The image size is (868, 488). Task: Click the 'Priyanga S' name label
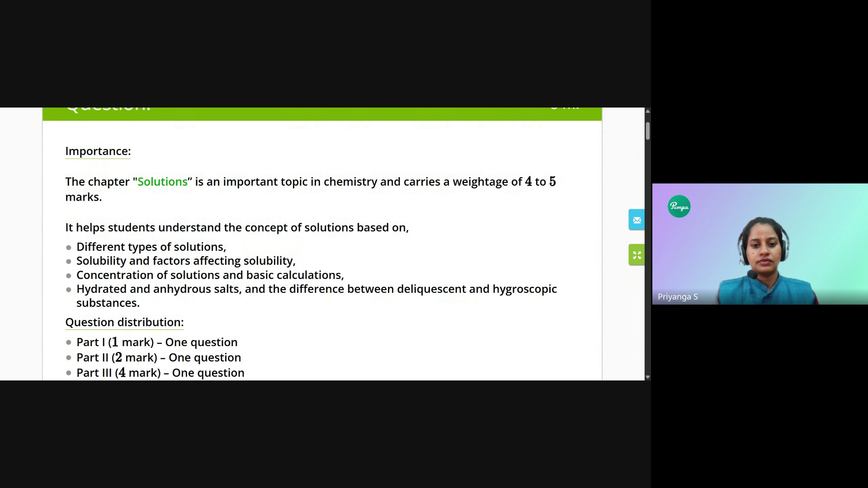(x=677, y=297)
